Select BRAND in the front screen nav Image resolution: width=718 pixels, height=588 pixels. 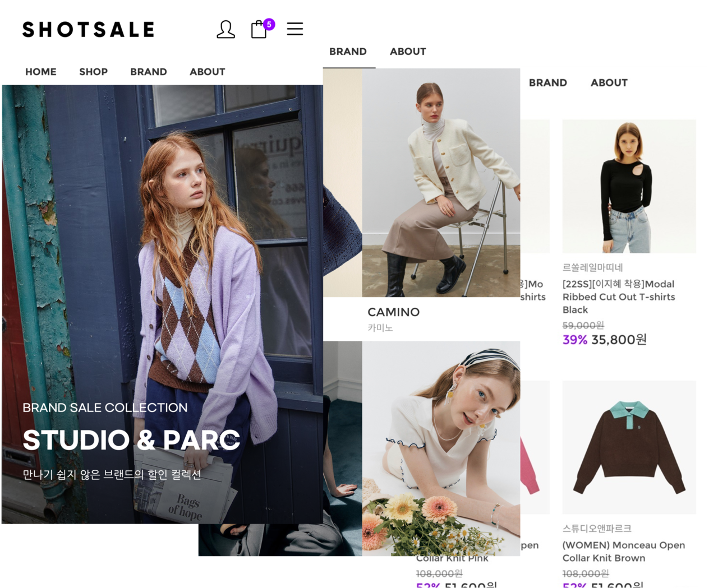(149, 72)
